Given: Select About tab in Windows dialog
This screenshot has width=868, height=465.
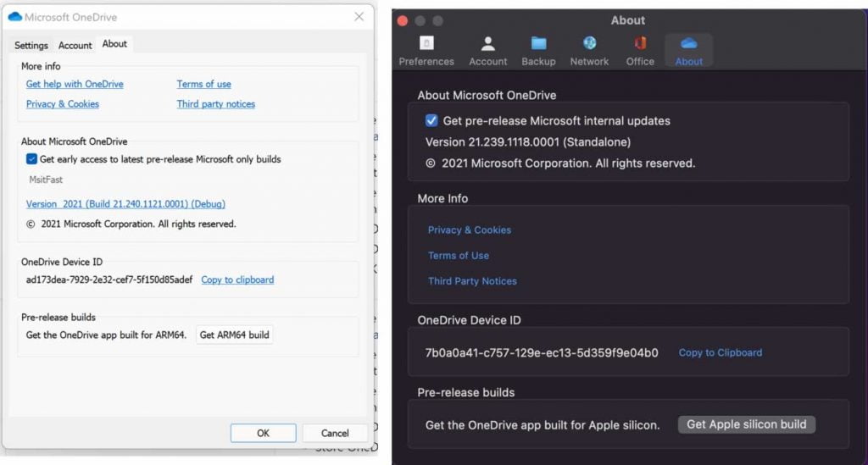Looking at the screenshot, I should [x=114, y=44].
